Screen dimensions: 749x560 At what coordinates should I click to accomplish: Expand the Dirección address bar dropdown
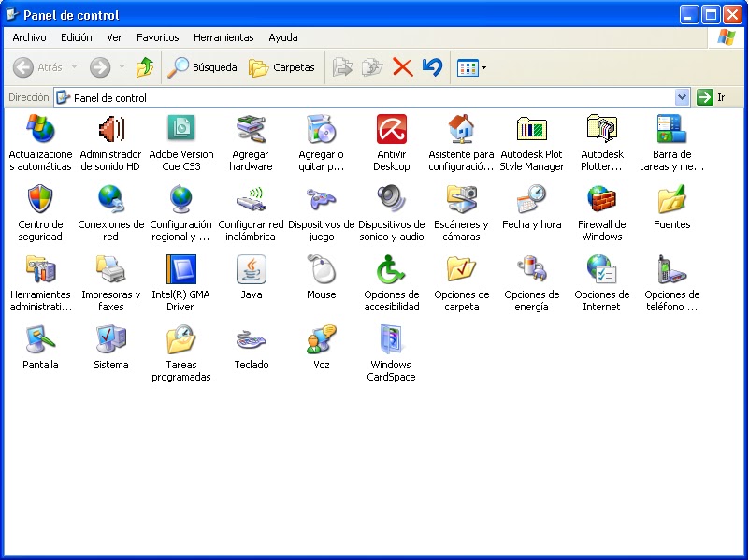click(682, 97)
